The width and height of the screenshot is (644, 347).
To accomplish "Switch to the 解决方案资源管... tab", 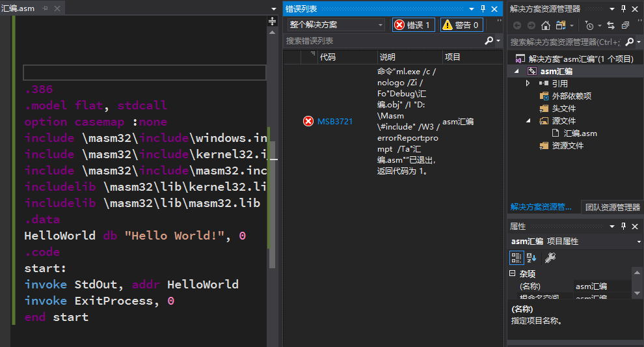I will click(541, 207).
